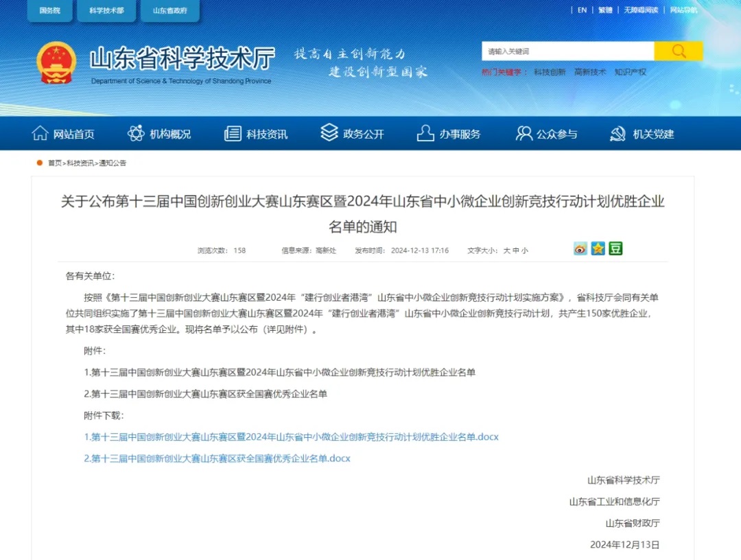The width and height of the screenshot is (741, 560).
Task: Share article to Douban
Action: pos(615,248)
